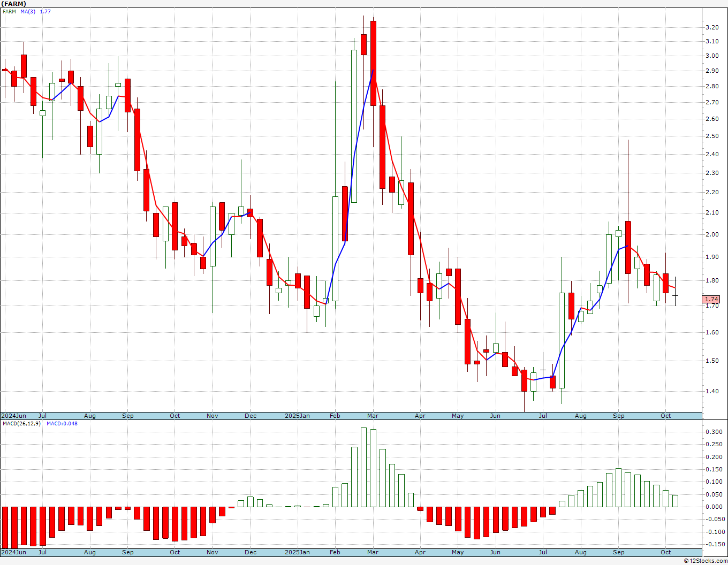The width and height of the screenshot is (728, 565).
Task: Pick the 2.10 price axis label
Action: point(712,213)
